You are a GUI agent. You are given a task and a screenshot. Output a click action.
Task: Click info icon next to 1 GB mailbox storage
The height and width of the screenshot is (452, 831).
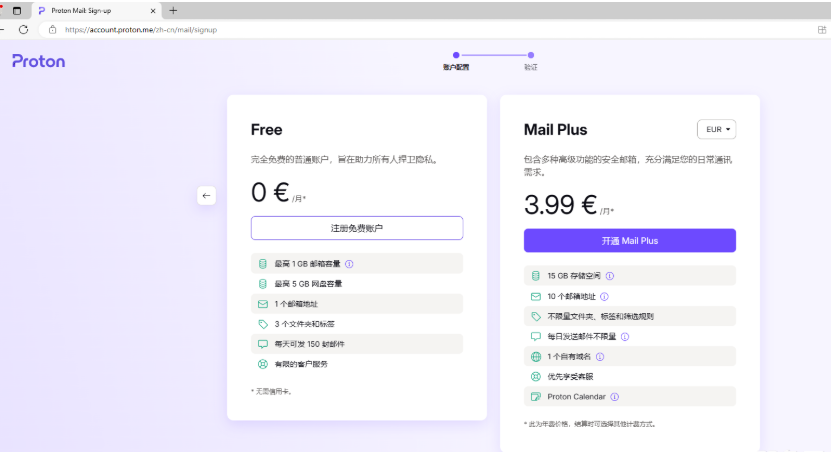click(x=349, y=264)
